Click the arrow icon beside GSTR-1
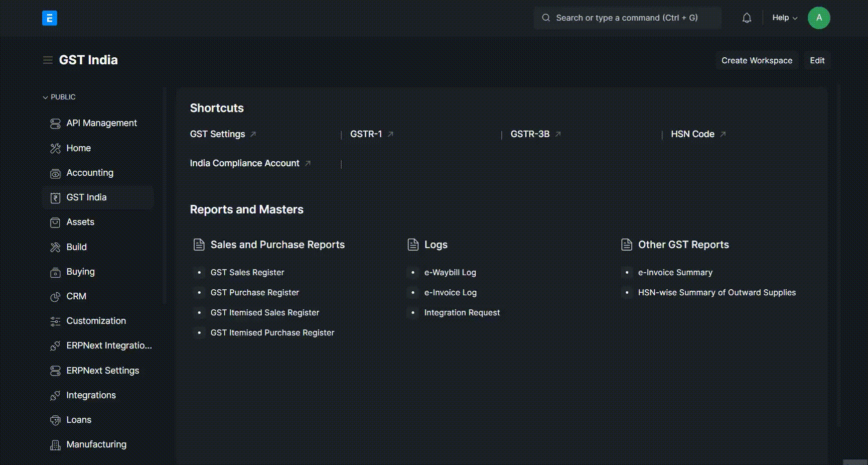The image size is (868, 465). pos(390,134)
